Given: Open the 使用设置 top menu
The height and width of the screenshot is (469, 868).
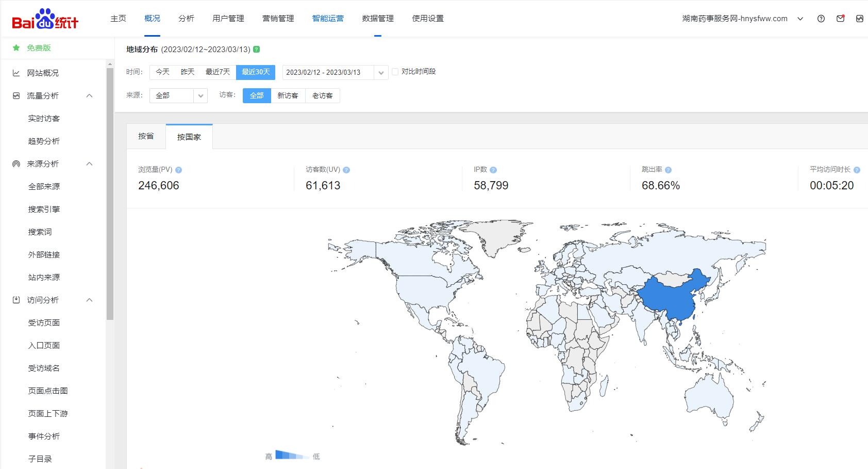Looking at the screenshot, I should point(428,19).
